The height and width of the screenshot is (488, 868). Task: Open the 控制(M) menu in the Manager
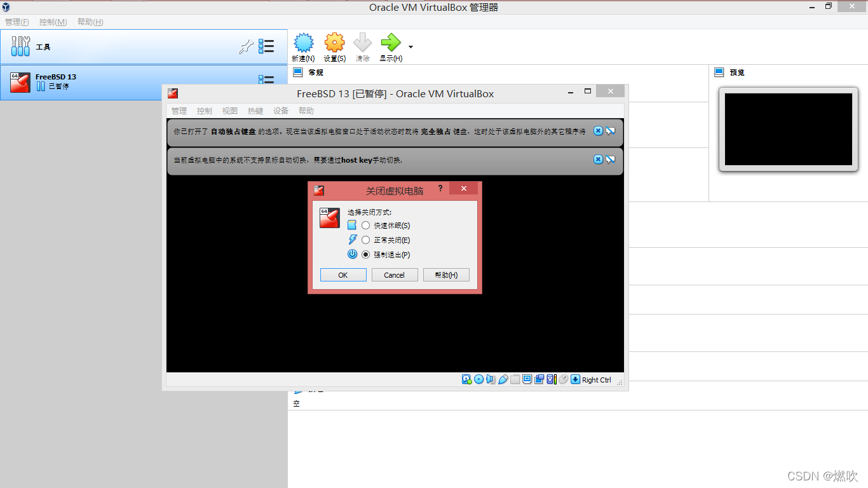pyautogui.click(x=53, y=22)
